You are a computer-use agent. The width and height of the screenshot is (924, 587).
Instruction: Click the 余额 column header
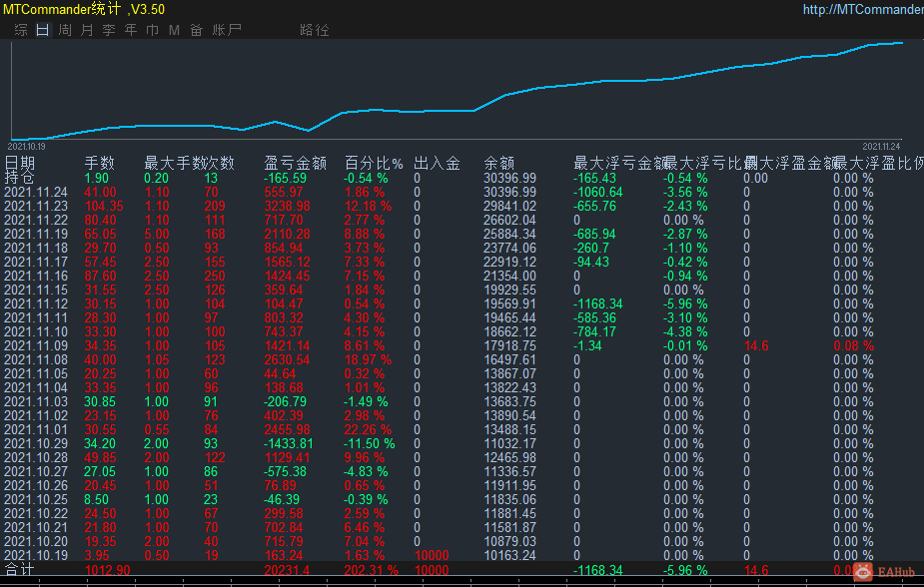pyautogui.click(x=498, y=163)
